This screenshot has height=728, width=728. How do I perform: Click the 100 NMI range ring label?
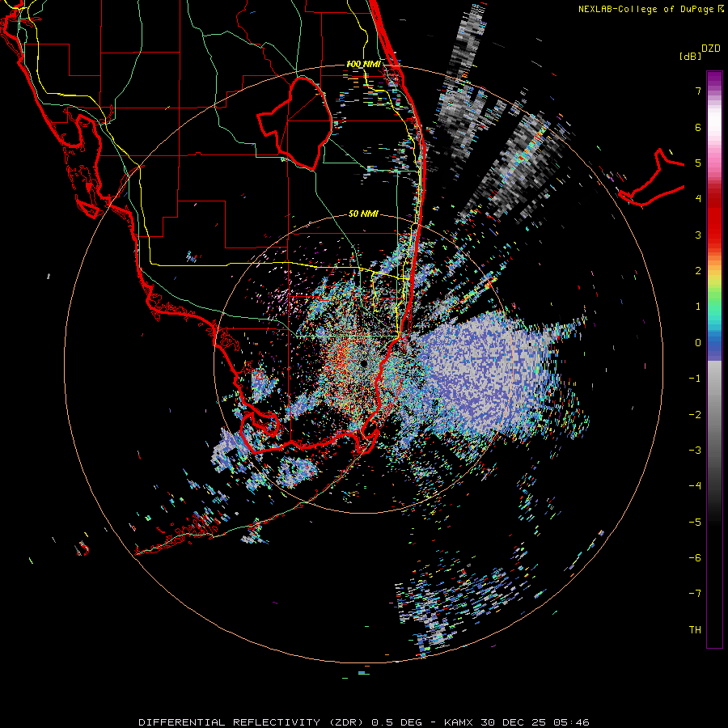363,64
